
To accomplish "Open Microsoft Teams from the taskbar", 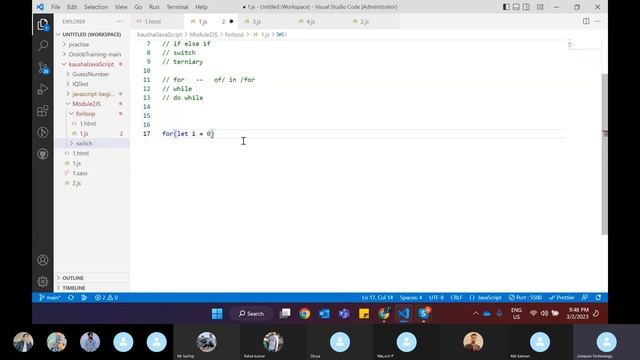I will pos(344,313).
